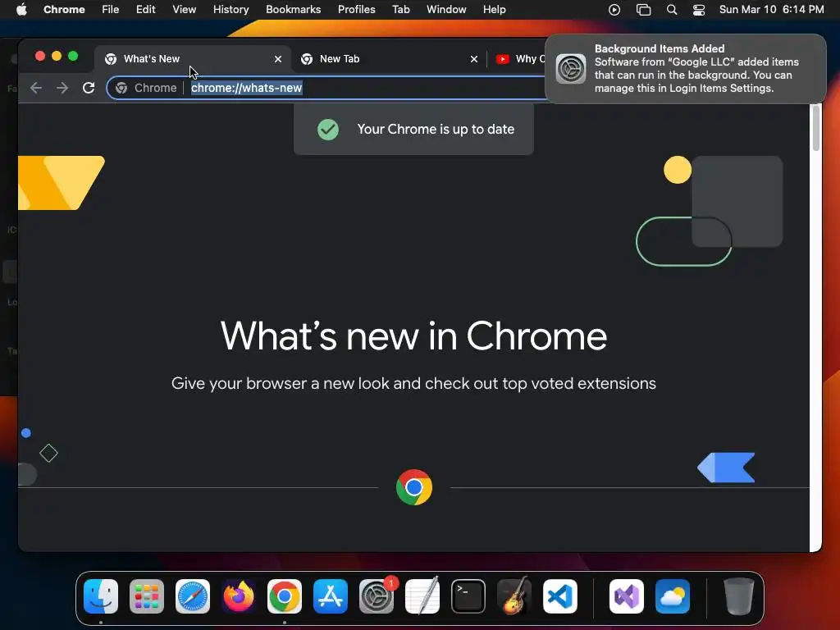This screenshot has width=840, height=630.
Task: Open Visual Studio Code from the Dock
Action: [560, 596]
